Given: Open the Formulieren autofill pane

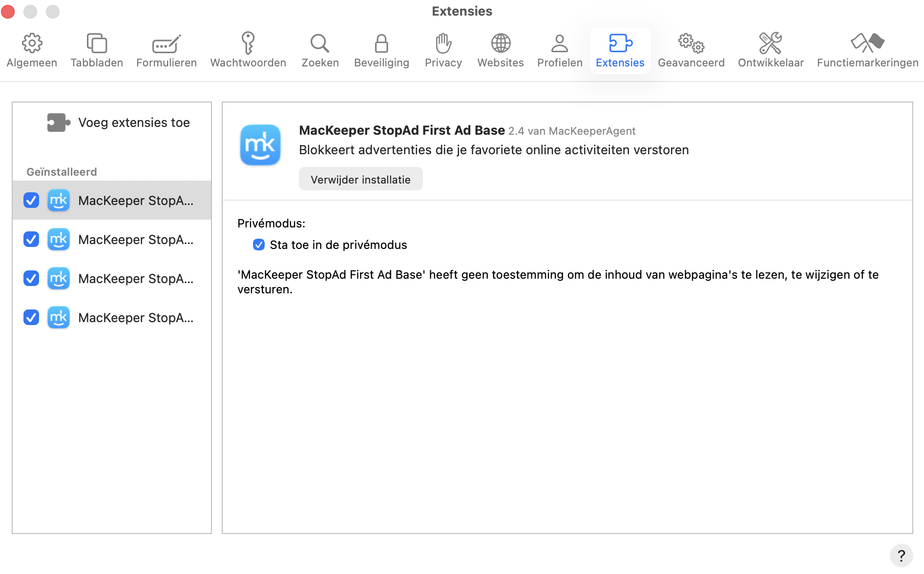Looking at the screenshot, I should tap(167, 50).
